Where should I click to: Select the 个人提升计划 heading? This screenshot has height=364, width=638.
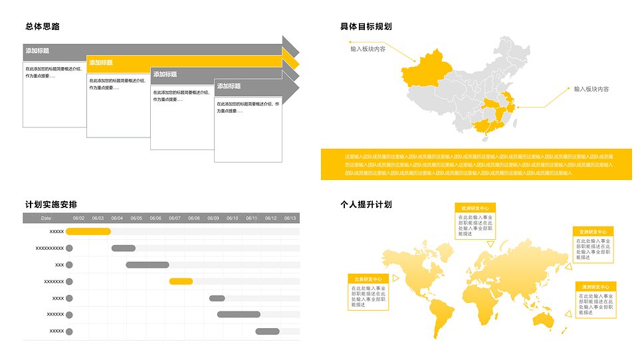[x=366, y=205]
